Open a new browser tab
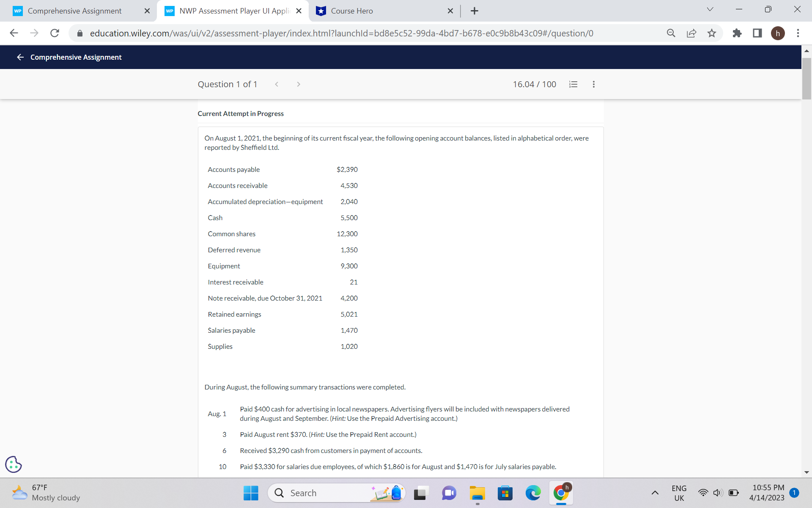 (474, 11)
